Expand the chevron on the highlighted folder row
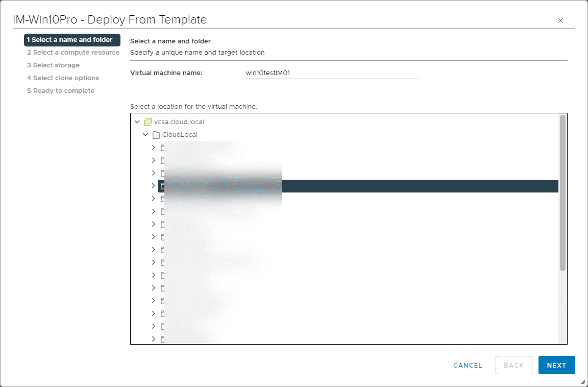 point(153,186)
